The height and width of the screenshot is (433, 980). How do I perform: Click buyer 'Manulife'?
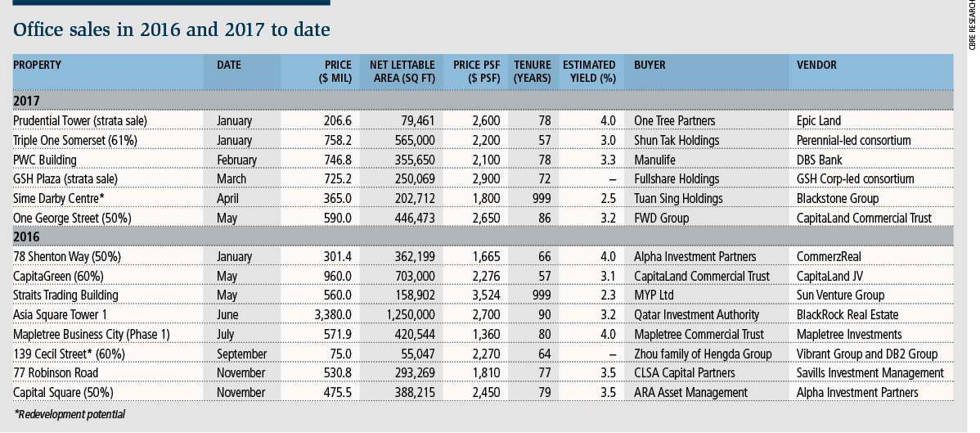click(654, 160)
